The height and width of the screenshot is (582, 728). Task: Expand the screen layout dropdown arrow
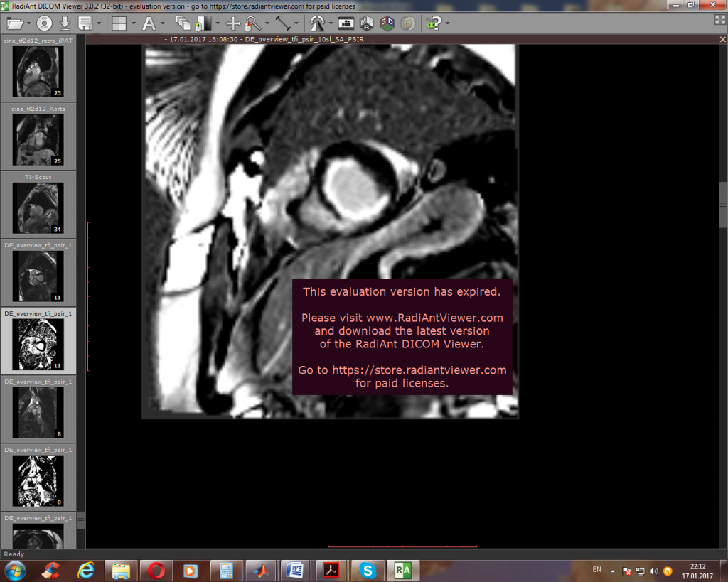pos(133,23)
